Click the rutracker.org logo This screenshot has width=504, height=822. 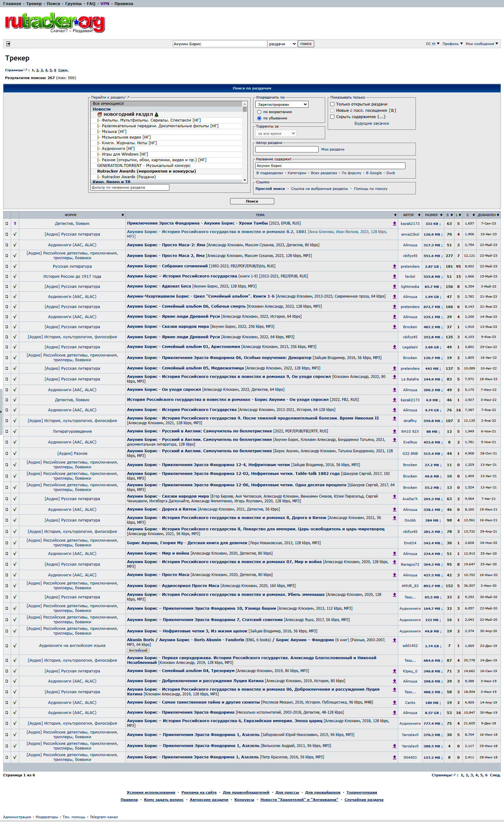pos(55,22)
